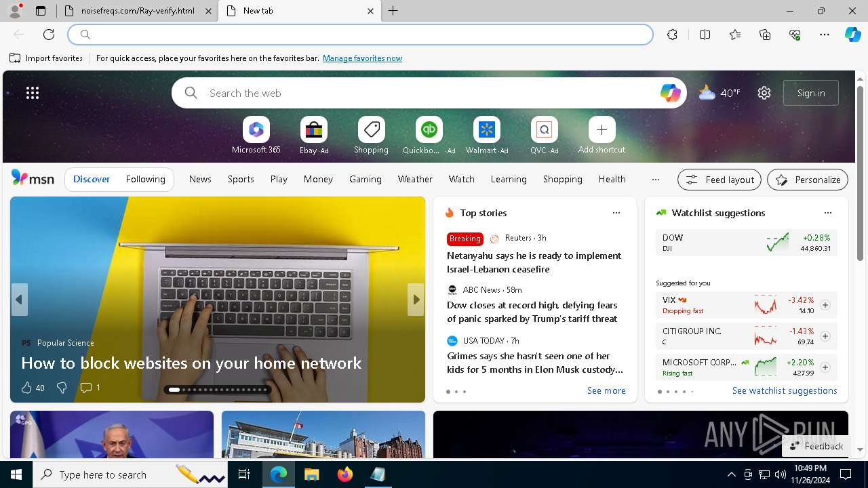Add VIX to watchlist

point(825,305)
